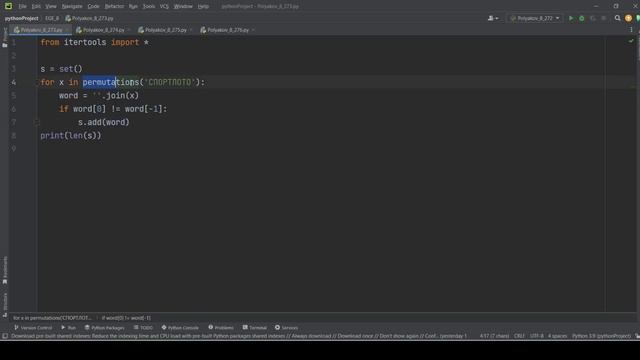
Task: Switch to the Polyakov_8_275.py editor tab
Action: point(166,30)
